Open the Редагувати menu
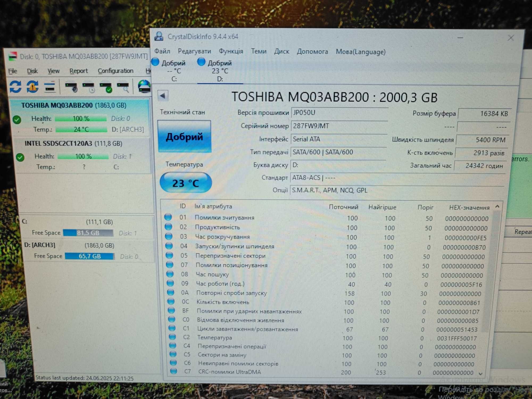The image size is (532, 399). (x=194, y=51)
